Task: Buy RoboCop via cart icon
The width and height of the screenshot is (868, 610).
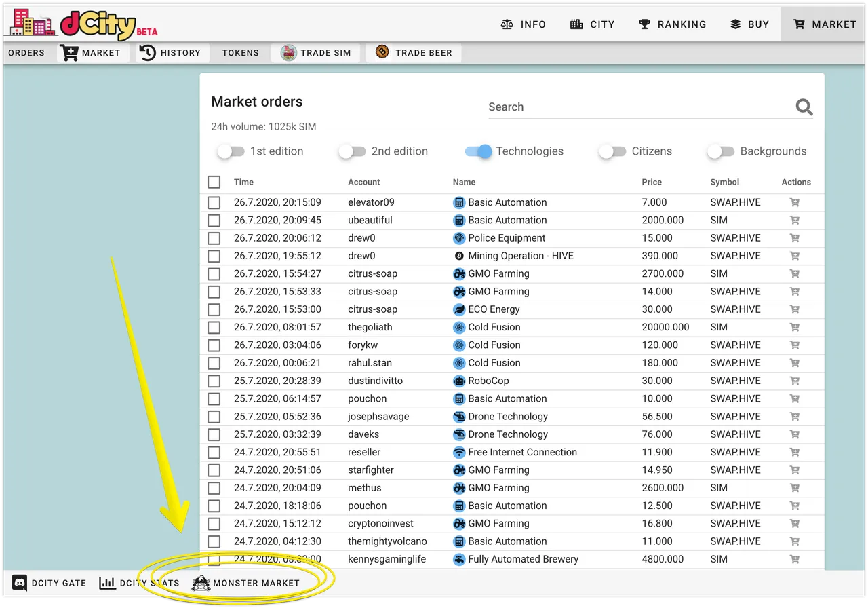Action: (x=795, y=381)
